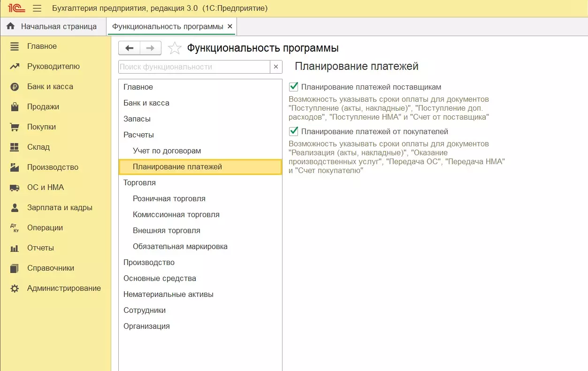Click the Поиск функциональности search field
This screenshot has height=371, width=588.
pos(194,67)
